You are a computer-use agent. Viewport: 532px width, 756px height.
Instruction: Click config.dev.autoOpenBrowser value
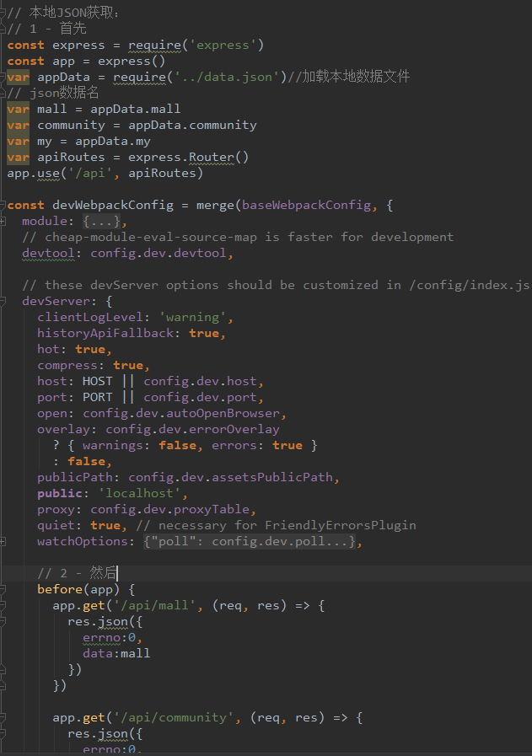(181, 413)
